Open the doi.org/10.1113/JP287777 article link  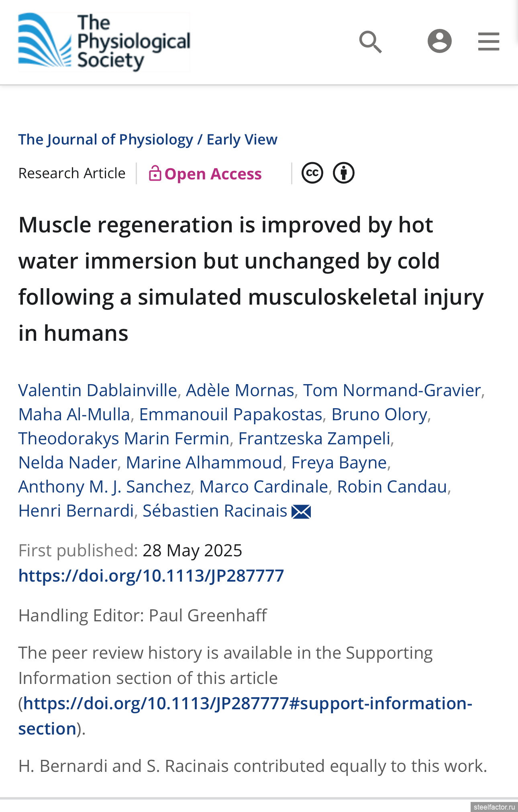pyautogui.click(x=151, y=576)
